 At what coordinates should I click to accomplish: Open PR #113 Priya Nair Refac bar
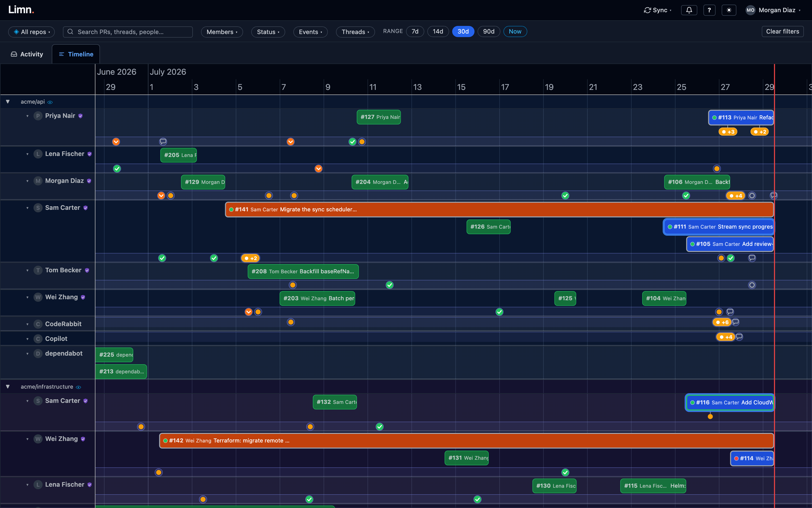[741, 118]
